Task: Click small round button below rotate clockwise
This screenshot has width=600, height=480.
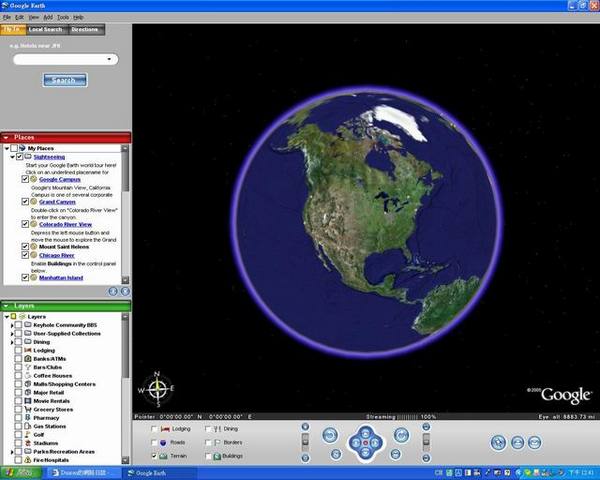Action: [x=395, y=454]
